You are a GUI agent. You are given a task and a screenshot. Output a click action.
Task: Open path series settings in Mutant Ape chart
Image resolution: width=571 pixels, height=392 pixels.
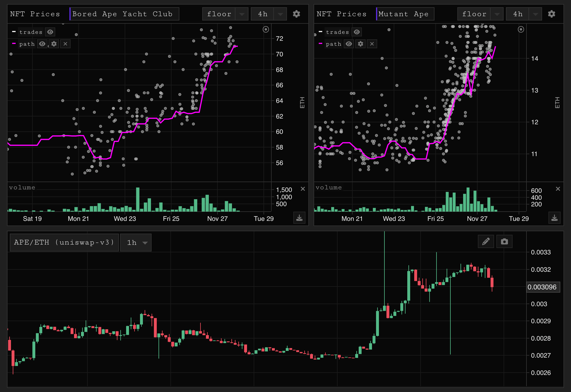[x=360, y=44]
